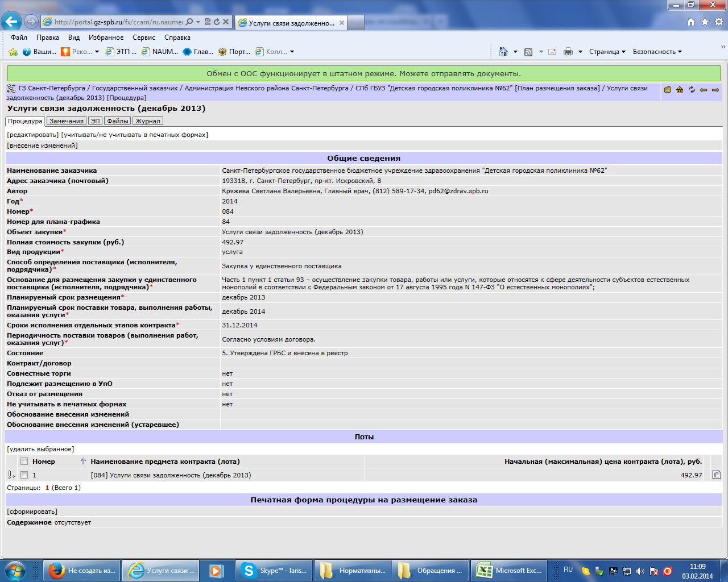The width and height of the screenshot is (728, 582).
Task: Check the box for lot number 1
Action: (x=24, y=475)
